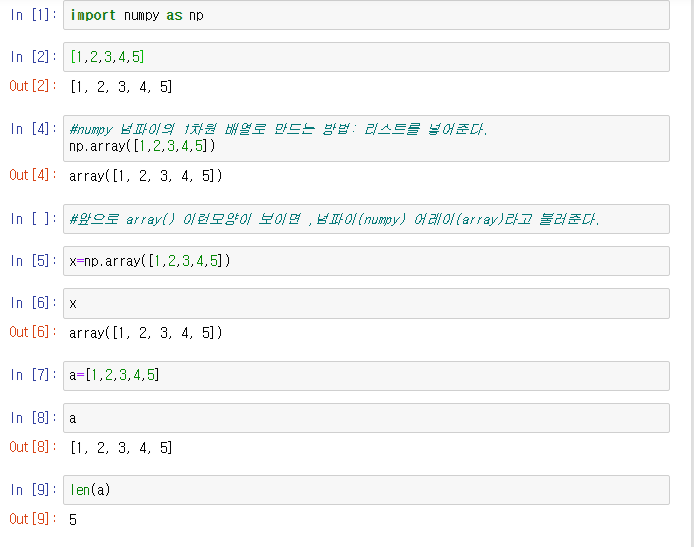Select the cell with x=np.array([1,2,3,4,5])
Screen dimensions: 694x547
[x=366, y=261]
